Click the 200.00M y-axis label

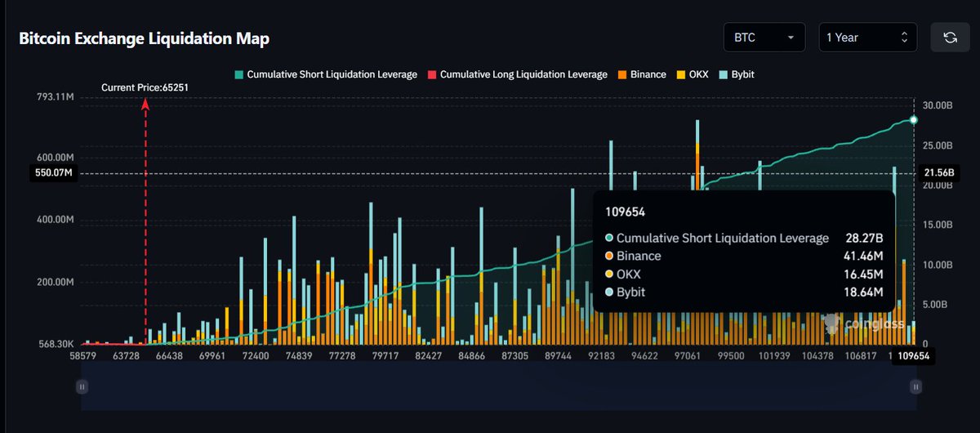pos(54,282)
